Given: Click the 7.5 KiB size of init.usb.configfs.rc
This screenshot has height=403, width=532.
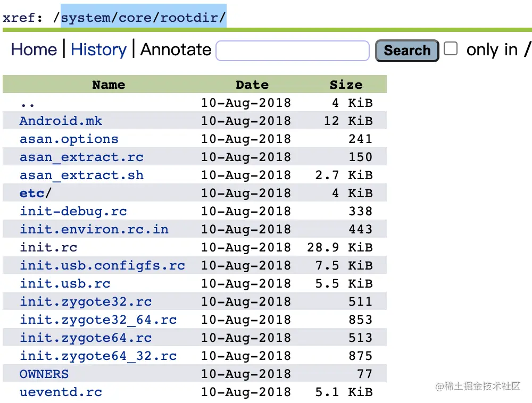Looking at the screenshot, I should pyautogui.click(x=344, y=266).
